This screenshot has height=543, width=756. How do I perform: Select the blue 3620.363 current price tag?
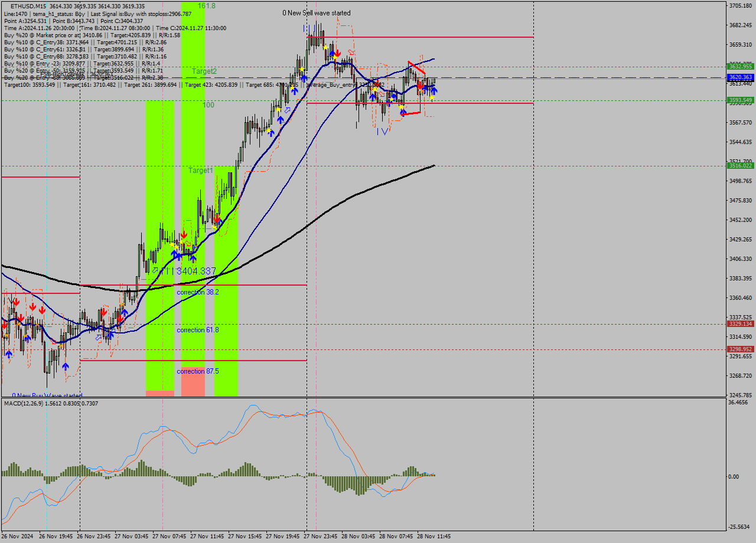pos(740,77)
